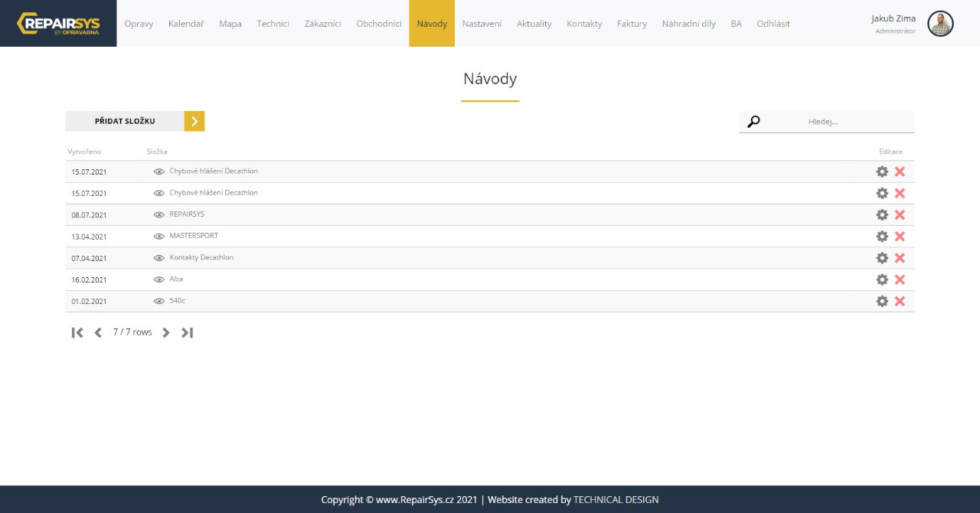980x513 pixels.
Task: Open the 540c folder name
Action: pyautogui.click(x=178, y=300)
